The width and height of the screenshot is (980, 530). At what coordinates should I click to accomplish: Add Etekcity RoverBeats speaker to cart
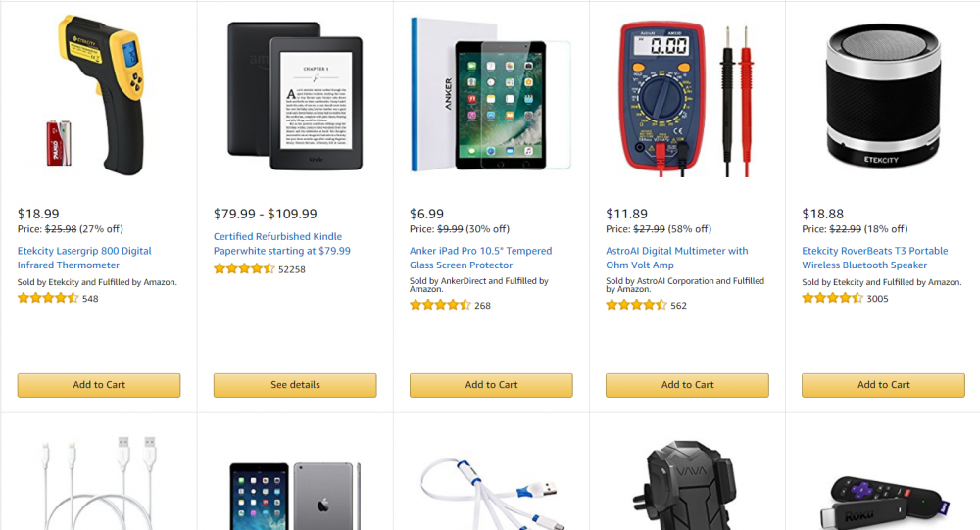click(x=883, y=385)
